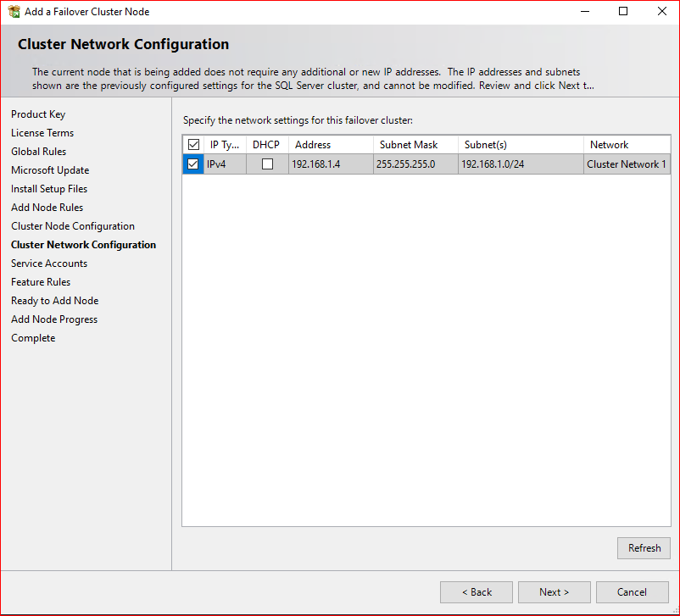The width and height of the screenshot is (680, 616).
Task: Click the DHCP column header
Action: pos(267,144)
